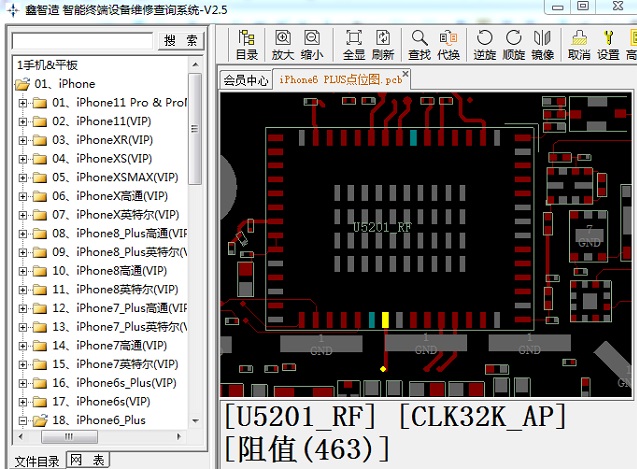The height and width of the screenshot is (469, 637).
Task: Close the iPhone6 PLUS点位图.pcb tab
Action: point(405,74)
